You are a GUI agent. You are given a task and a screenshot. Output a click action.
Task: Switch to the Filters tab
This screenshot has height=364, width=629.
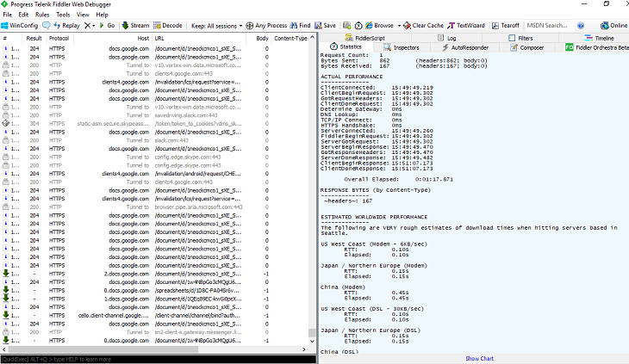520,38
